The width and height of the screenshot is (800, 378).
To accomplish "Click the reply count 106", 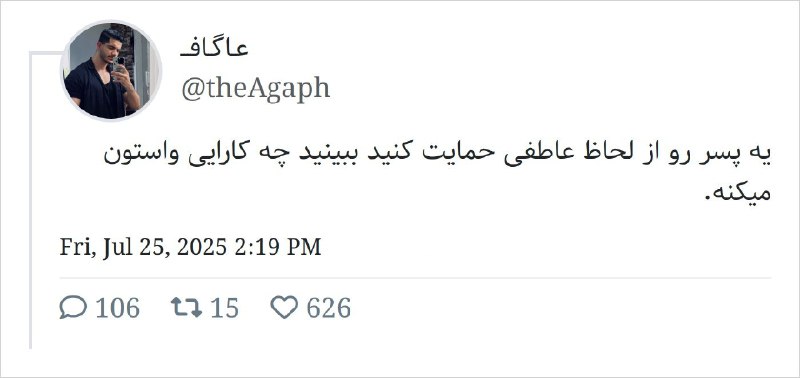I will coord(117,308).
